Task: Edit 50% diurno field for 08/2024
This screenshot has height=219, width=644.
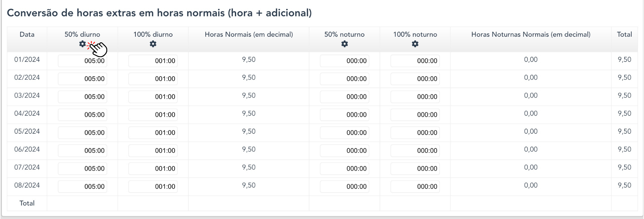Action: coord(82,186)
